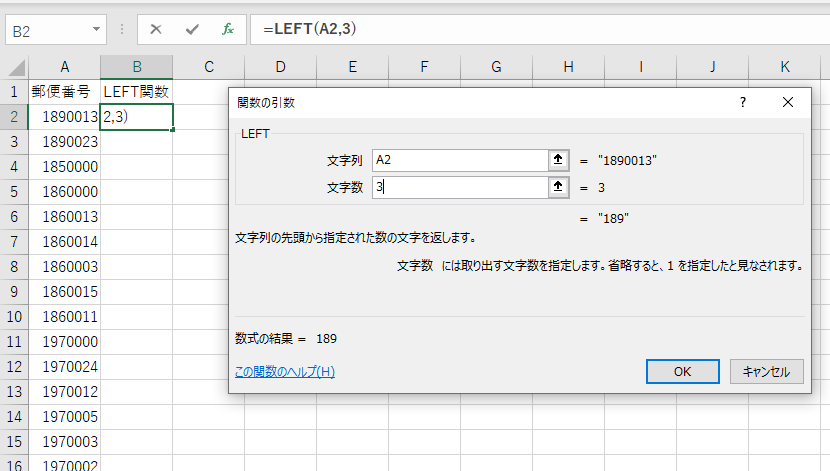Click cell with value 1970005

(x=65, y=416)
